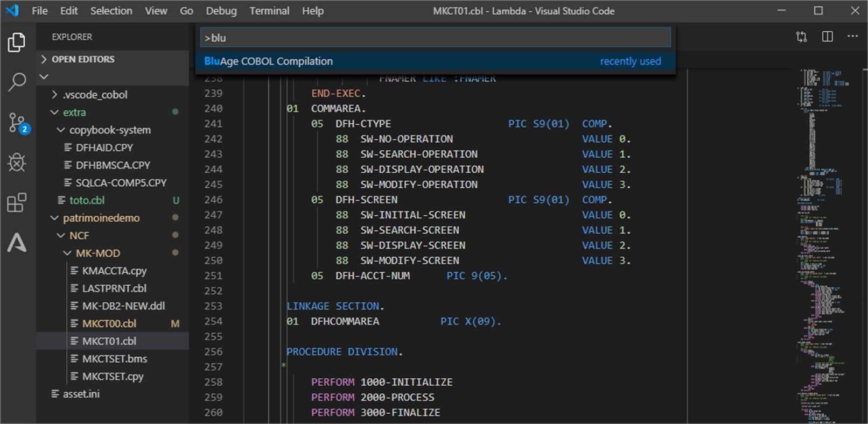Open the editor's More Actions ellipsis
The height and width of the screenshot is (424, 868).
click(852, 37)
